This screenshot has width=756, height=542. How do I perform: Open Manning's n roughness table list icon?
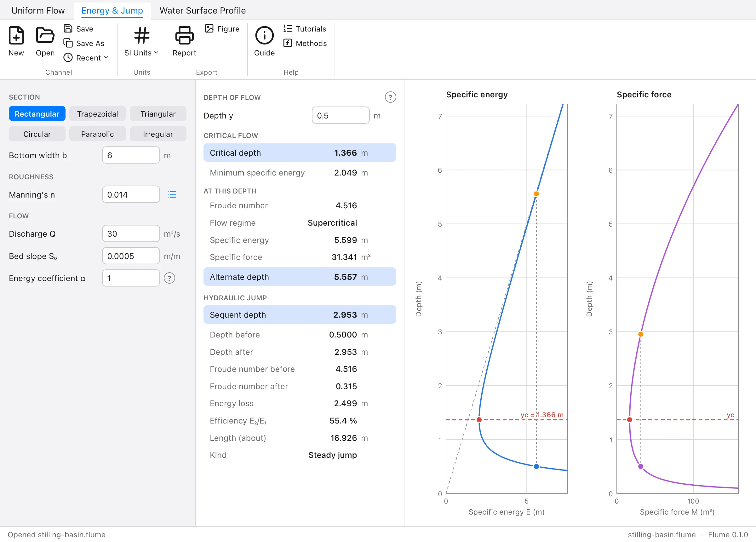click(172, 194)
